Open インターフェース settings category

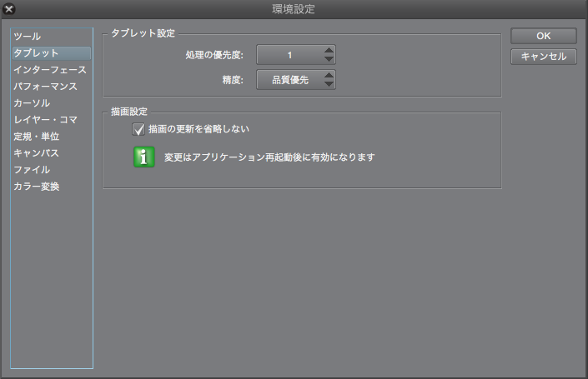point(52,70)
